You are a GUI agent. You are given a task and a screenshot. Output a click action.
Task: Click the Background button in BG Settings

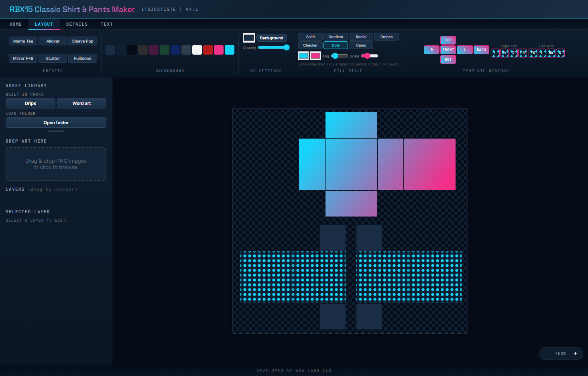coord(271,38)
